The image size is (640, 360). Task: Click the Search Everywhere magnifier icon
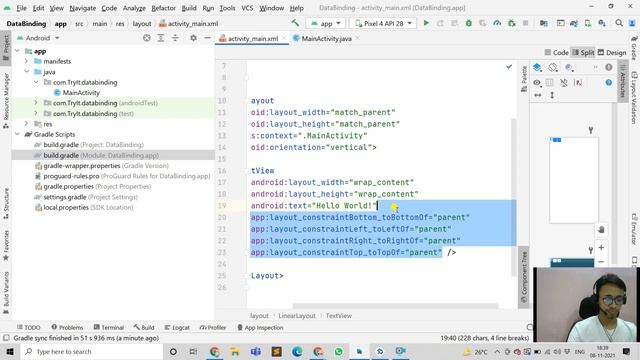click(619, 23)
